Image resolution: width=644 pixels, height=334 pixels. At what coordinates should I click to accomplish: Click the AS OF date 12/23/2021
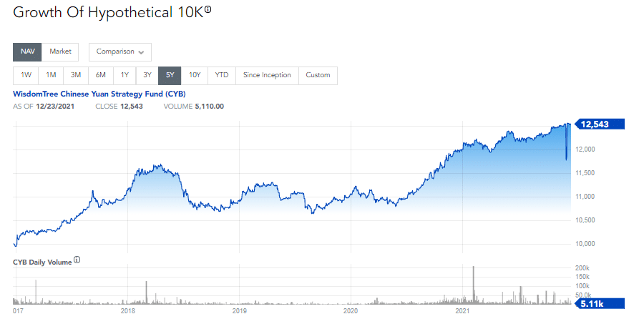55,107
